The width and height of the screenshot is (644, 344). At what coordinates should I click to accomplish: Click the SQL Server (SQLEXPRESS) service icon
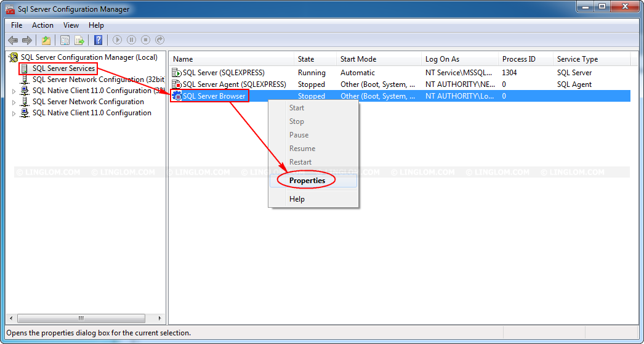coord(177,73)
